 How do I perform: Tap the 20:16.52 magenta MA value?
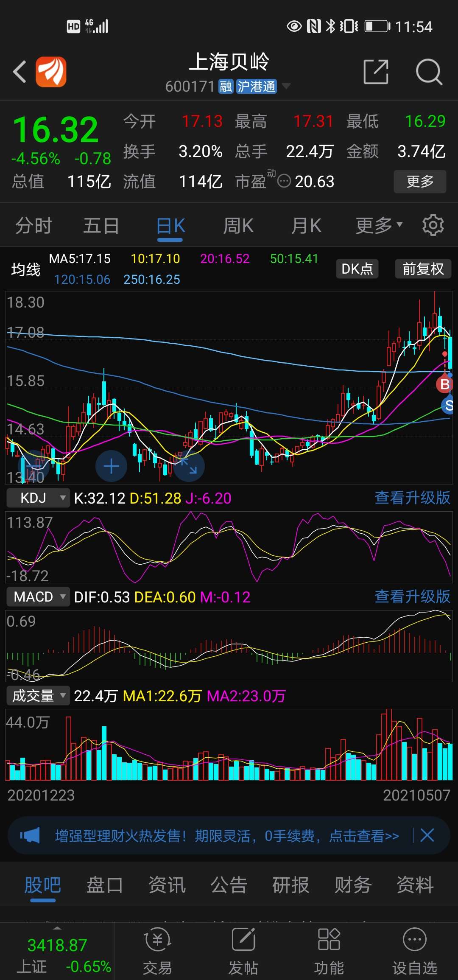coord(225,258)
